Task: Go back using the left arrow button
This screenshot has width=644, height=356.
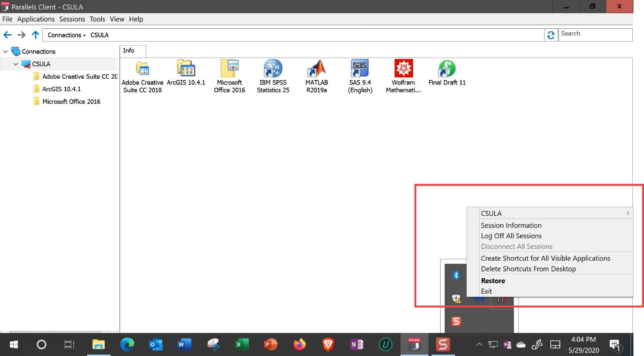Action: (x=8, y=35)
